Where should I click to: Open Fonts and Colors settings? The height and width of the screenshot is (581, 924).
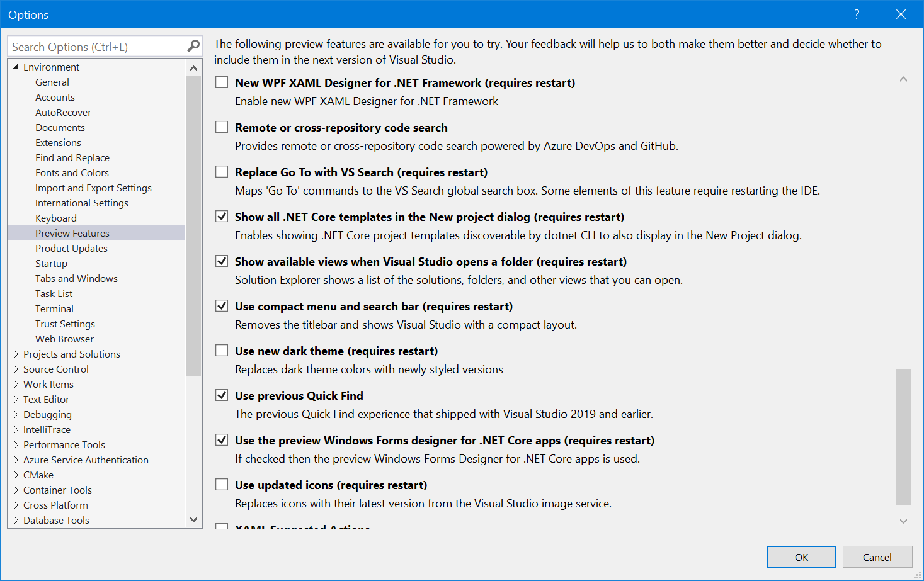point(72,172)
